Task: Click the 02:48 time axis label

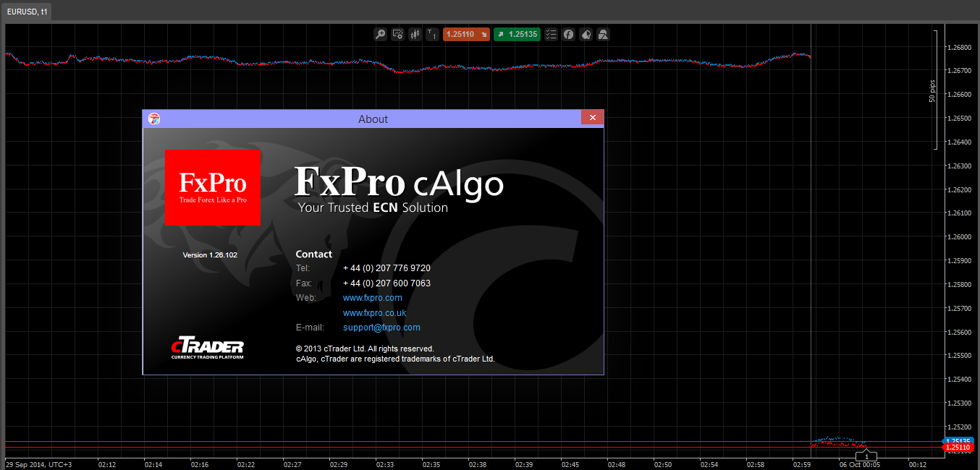Action: [x=617, y=465]
